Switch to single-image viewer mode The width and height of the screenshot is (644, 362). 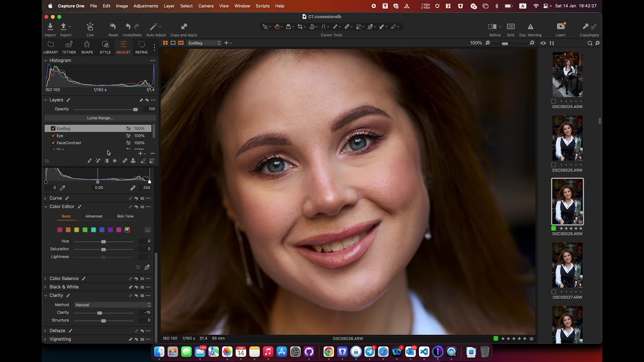[173, 43]
